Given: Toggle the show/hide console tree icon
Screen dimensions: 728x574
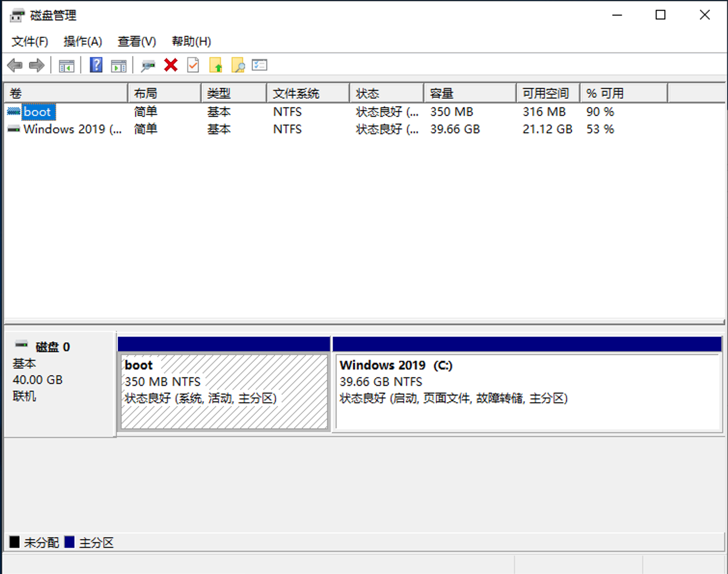Looking at the screenshot, I should click(67, 66).
